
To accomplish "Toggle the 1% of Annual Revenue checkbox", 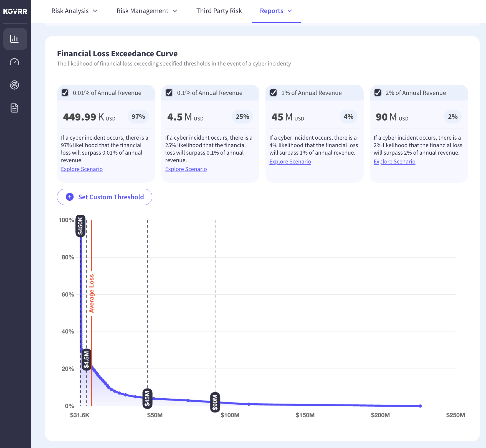I will pyautogui.click(x=274, y=93).
